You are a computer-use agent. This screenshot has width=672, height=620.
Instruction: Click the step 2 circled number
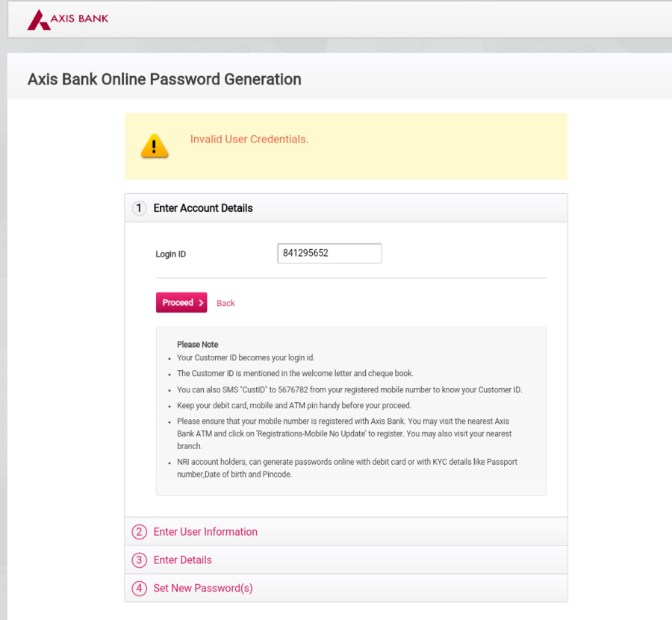(x=140, y=532)
